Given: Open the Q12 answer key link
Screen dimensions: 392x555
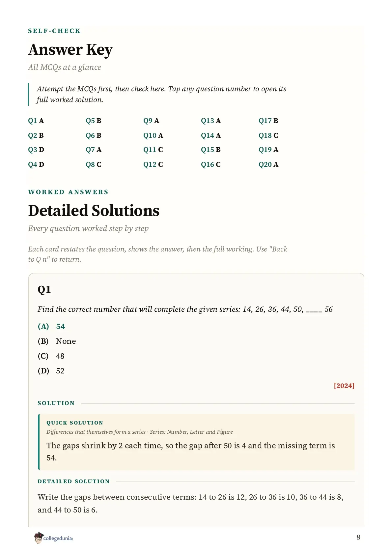Looking at the screenshot, I should click(153, 164).
